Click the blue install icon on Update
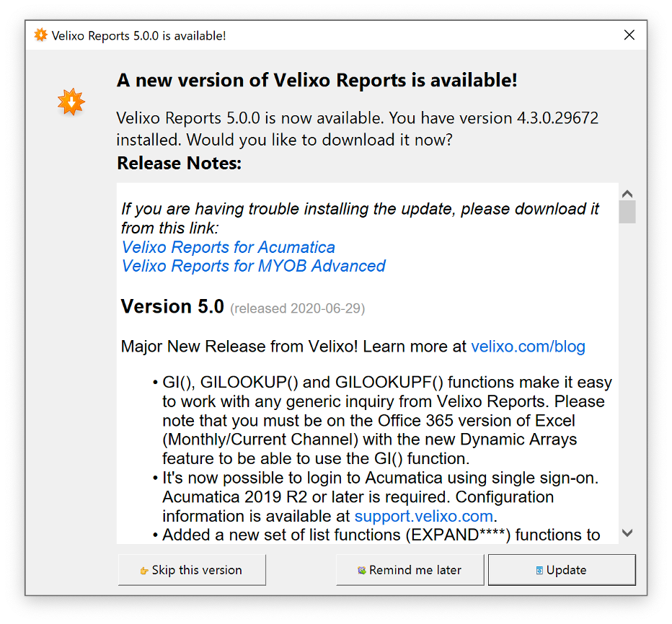Viewport: 672px width, 624px height. (539, 570)
